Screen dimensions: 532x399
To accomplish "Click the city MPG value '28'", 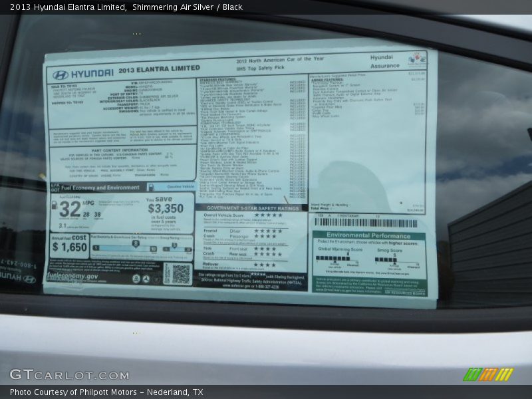I will (x=86, y=214).
